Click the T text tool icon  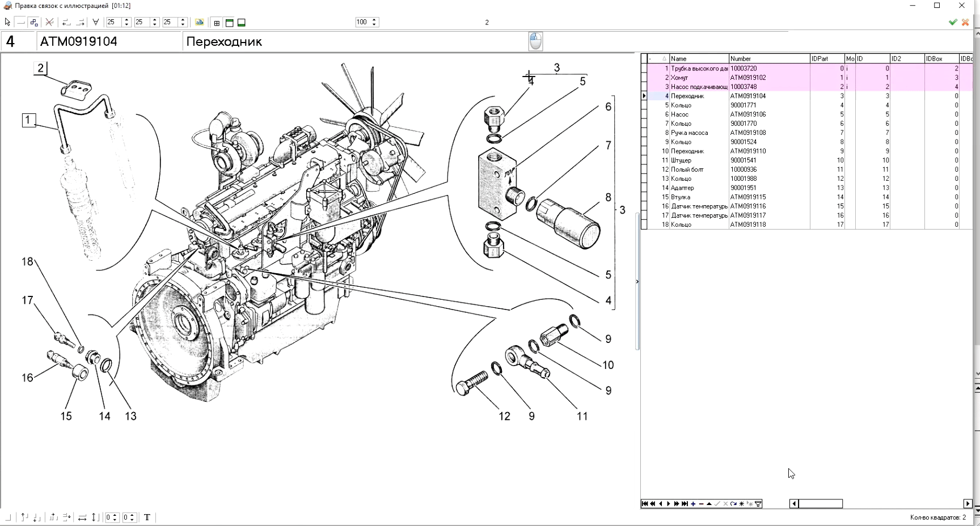pyautogui.click(x=147, y=517)
